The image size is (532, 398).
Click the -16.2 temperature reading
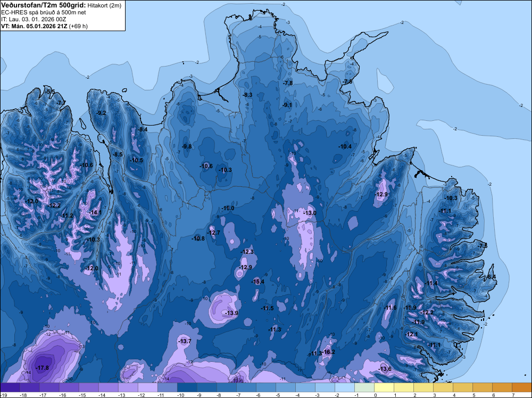click(328, 352)
